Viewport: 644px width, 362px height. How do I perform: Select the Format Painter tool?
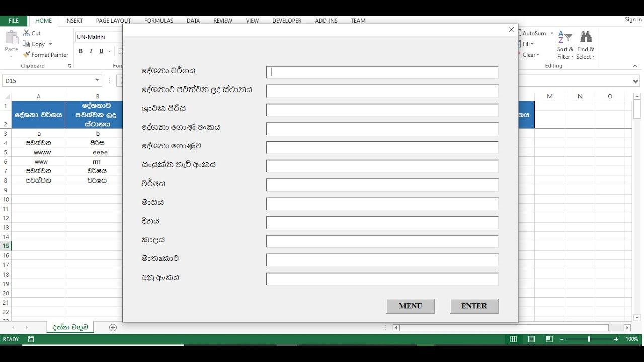pyautogui.click(x=46, y=55)
